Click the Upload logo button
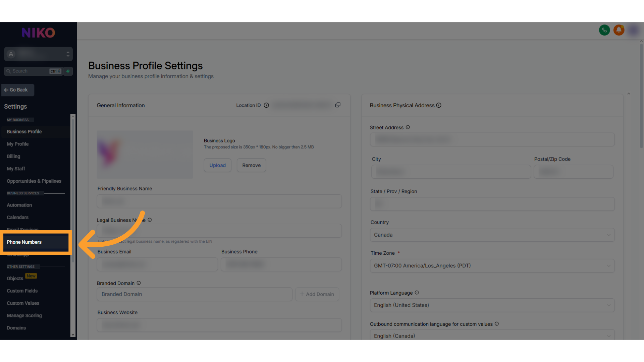The height and width of the screenshot is (362, 644). tap(217, 165)
